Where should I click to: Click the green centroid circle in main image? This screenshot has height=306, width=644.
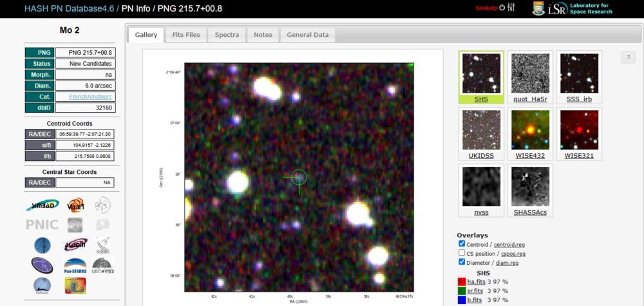[x=299, y=177]
